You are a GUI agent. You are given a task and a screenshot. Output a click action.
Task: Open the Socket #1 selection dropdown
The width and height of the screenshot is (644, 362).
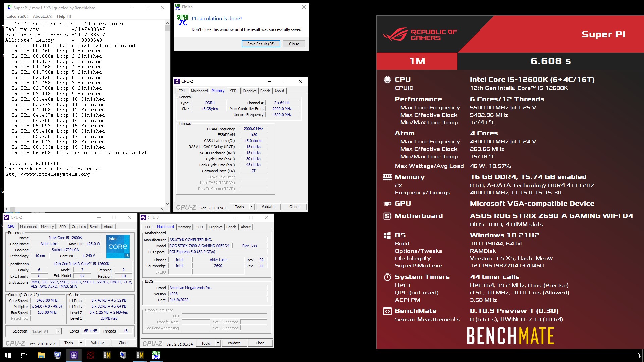46,331
